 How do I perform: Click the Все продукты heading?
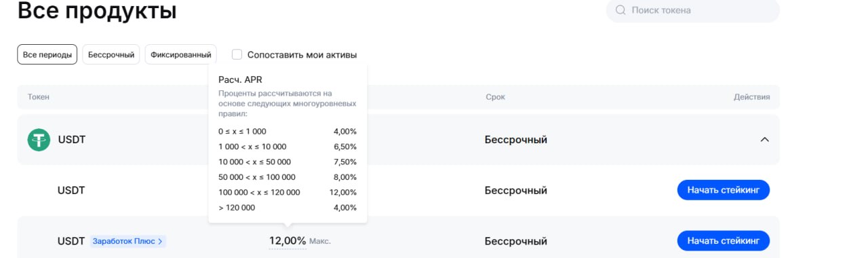[97, 11]
